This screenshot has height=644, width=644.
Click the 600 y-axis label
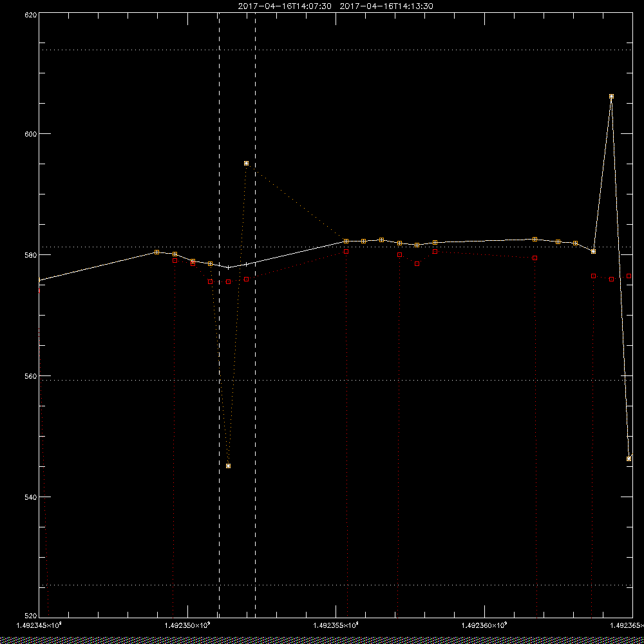pyautogui.click(x=31, y=134)
